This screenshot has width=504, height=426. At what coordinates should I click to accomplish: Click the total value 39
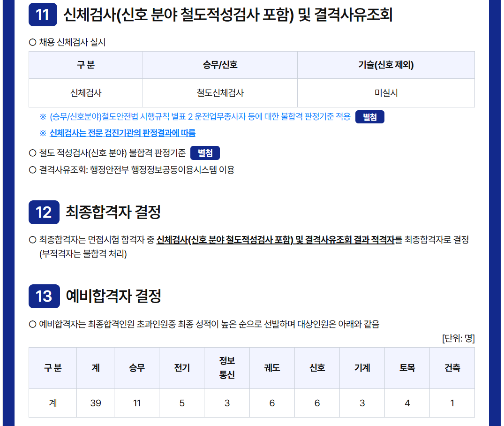[x=96, y=403]
